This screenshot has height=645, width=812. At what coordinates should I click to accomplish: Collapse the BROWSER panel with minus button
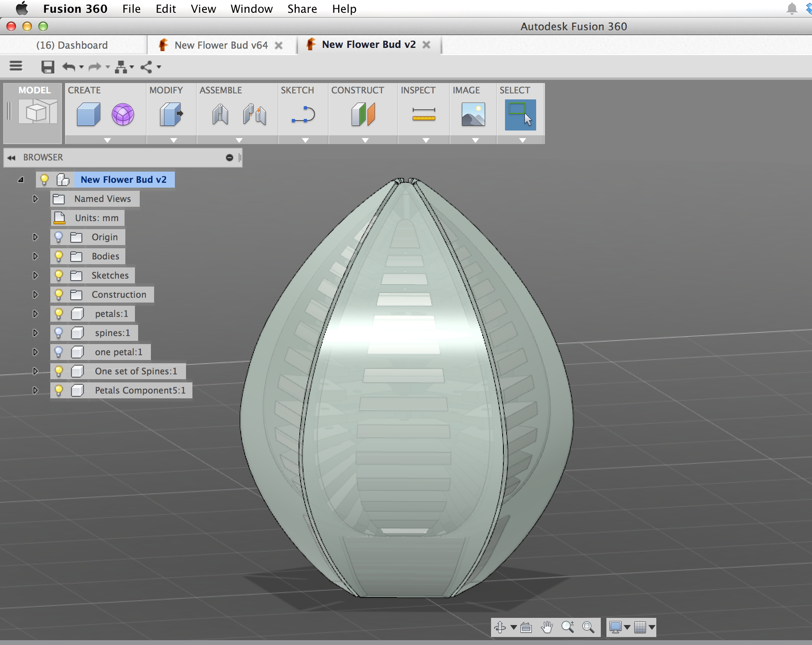coord(229,158)
